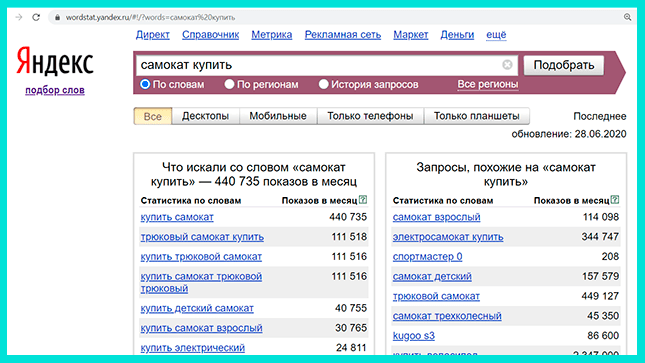Open 'купить детский самокат' query link
The height and width of the screenshot is (363, 645).
coord(197,308)
